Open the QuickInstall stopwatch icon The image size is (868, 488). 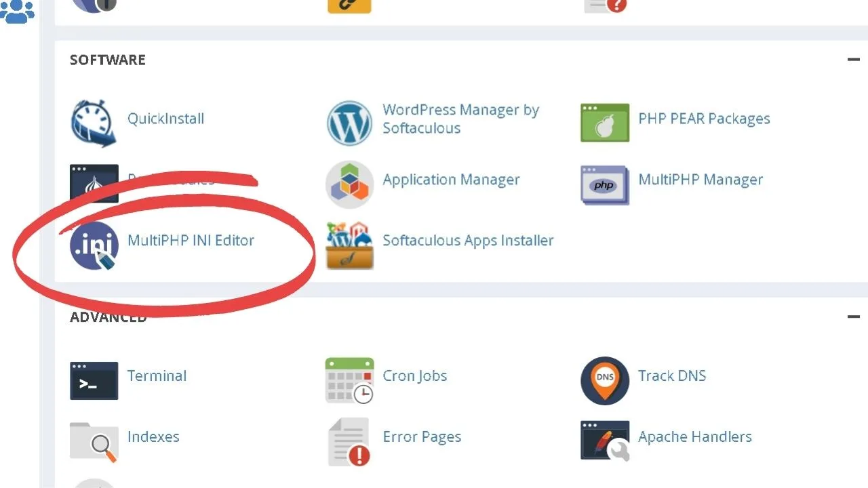pyautogui.click(x=94, y=123)
